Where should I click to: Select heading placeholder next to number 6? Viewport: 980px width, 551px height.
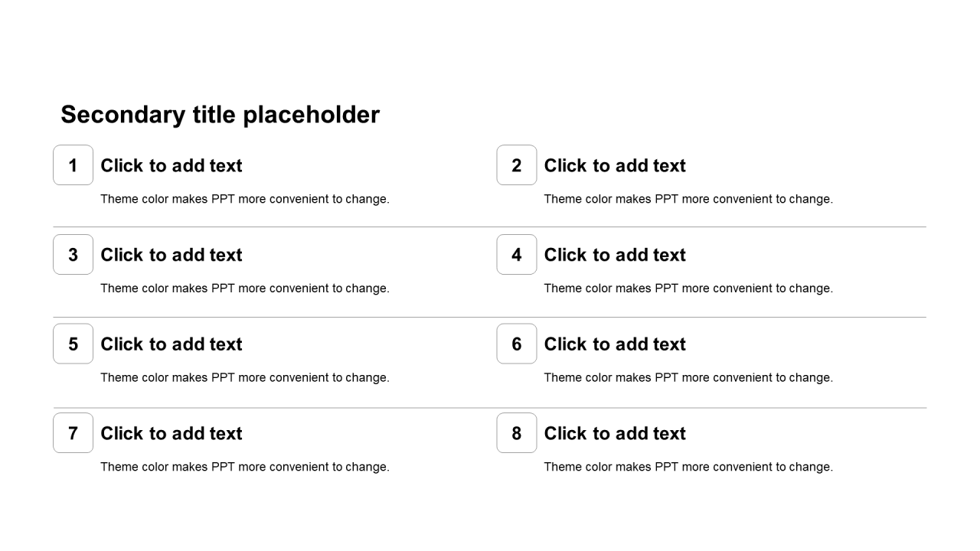615,344
